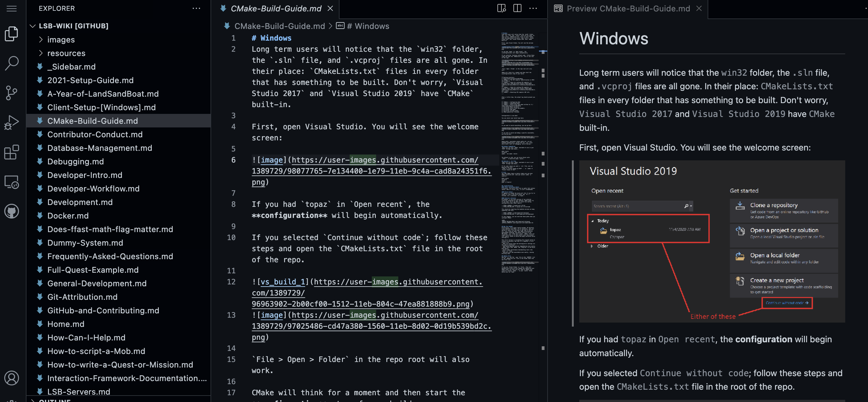
Task: Open the Extensions view icon
Action: (11, 152)
